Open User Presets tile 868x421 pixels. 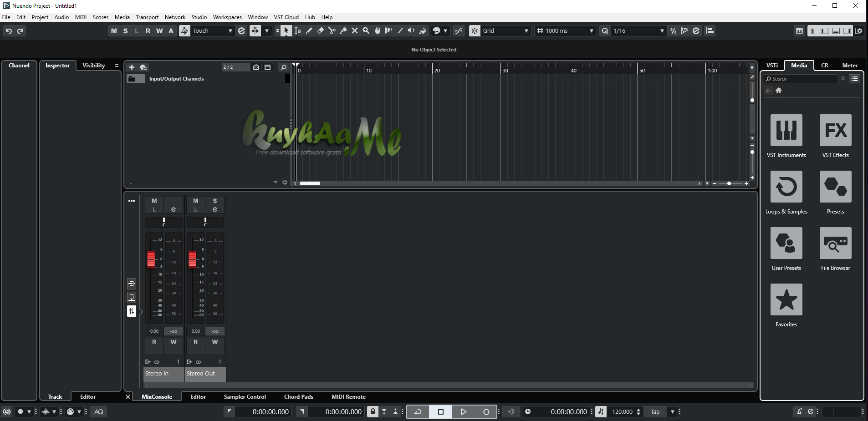pos(786,243)
